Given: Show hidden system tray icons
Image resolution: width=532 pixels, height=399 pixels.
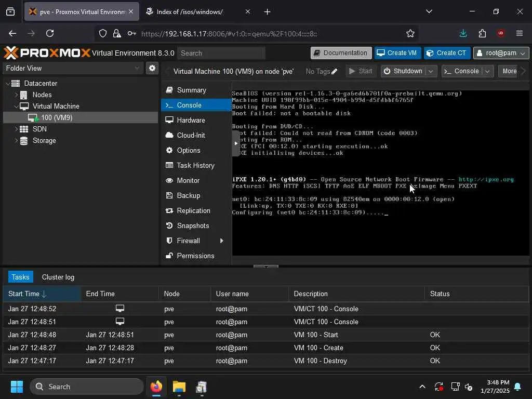Looking at the screenshot, I should pyautogui.click(x=422, y=387).
